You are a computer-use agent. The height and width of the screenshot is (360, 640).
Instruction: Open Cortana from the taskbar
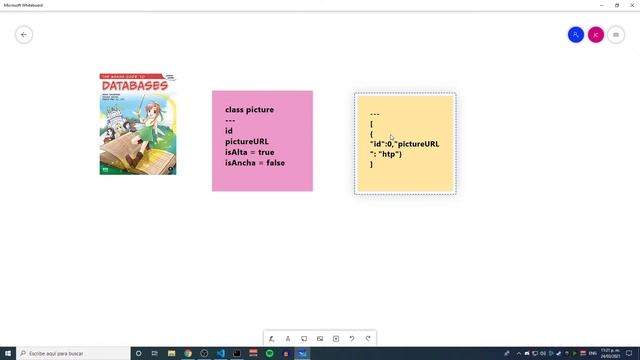tap(138, 353)
